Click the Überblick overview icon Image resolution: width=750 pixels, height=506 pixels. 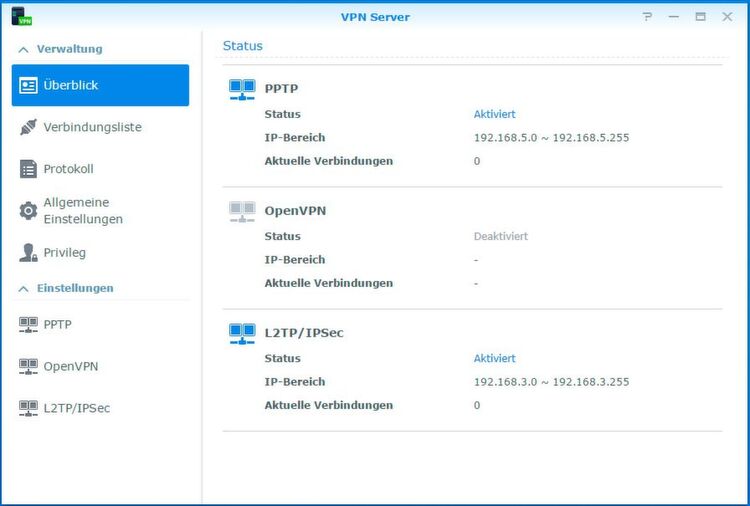[28, 86]
